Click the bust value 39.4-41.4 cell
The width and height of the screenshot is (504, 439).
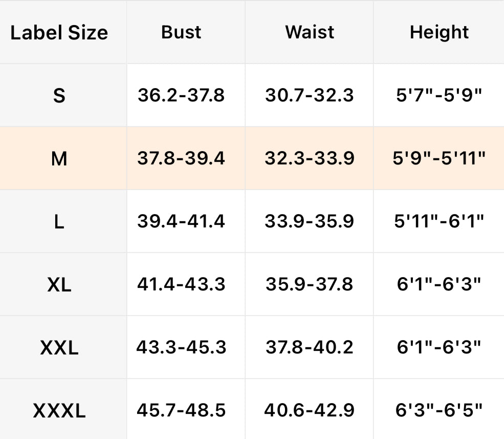click(x=181, y=221)
